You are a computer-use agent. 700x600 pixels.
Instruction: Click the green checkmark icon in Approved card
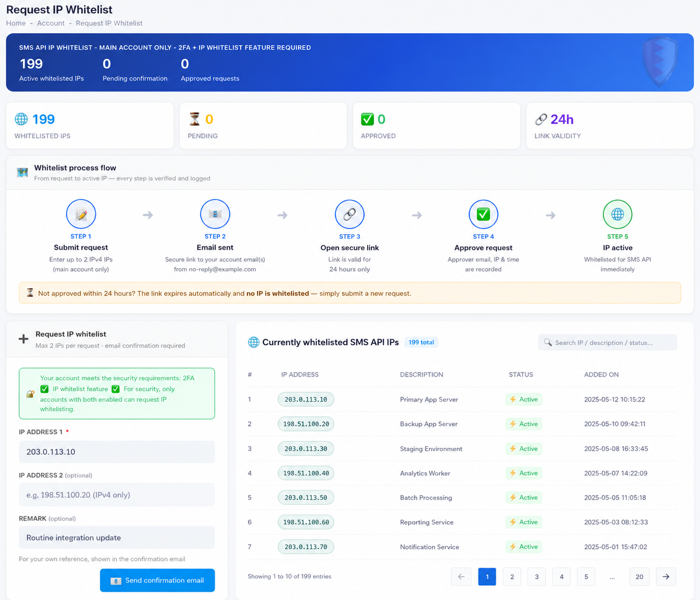click(367, 119)
